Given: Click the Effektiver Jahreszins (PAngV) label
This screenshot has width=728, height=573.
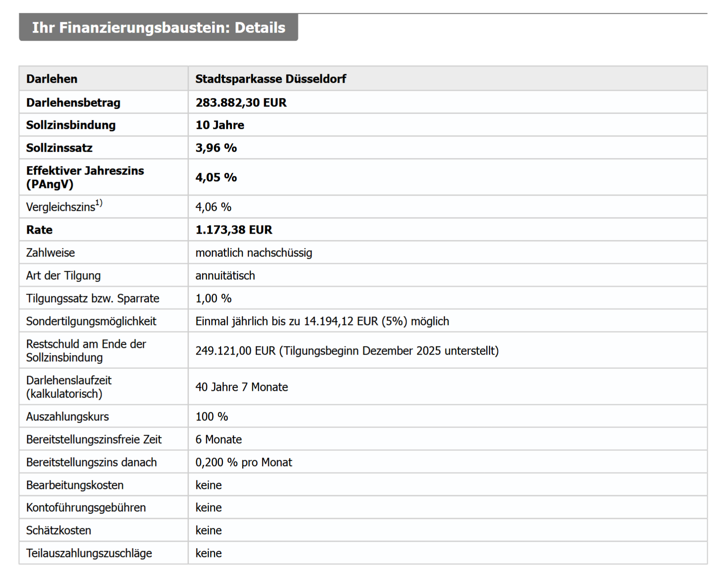Looking at the screenshot, I should point(85,177).
